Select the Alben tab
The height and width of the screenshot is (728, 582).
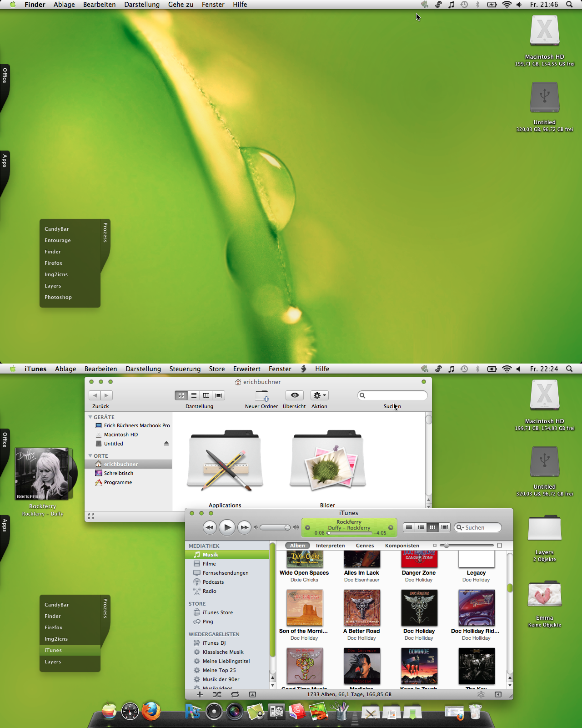297,546
